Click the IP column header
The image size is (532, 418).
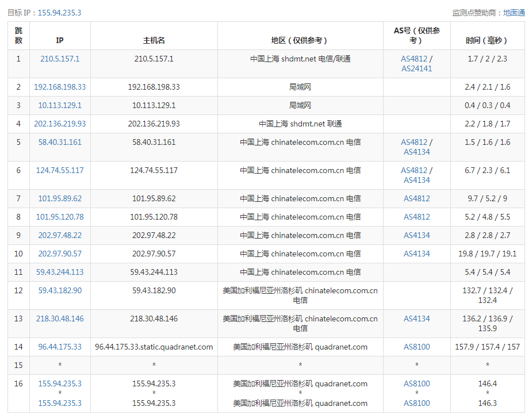coord(60,40)
